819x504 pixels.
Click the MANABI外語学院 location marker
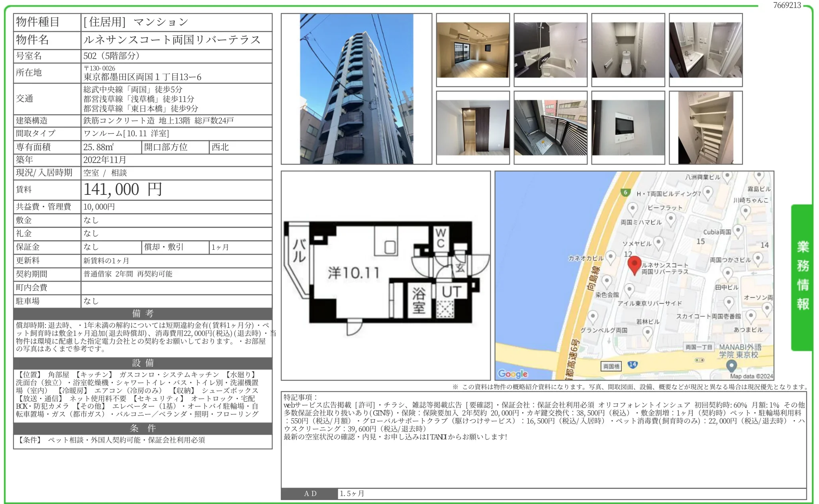click(x=731, y=365)
